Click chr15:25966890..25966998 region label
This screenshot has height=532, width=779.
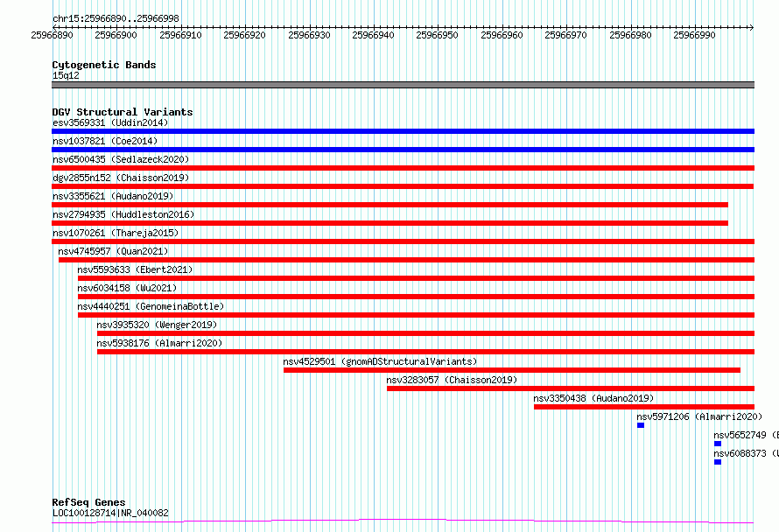(116, 18)
